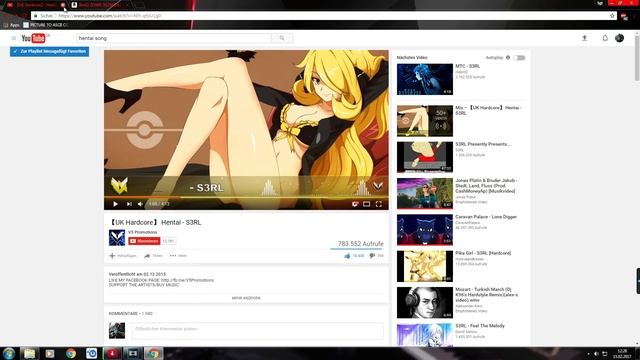Open the VS Promotions channel avatar
This screenshot has width=640, height=360.
[x=117, y=238]
